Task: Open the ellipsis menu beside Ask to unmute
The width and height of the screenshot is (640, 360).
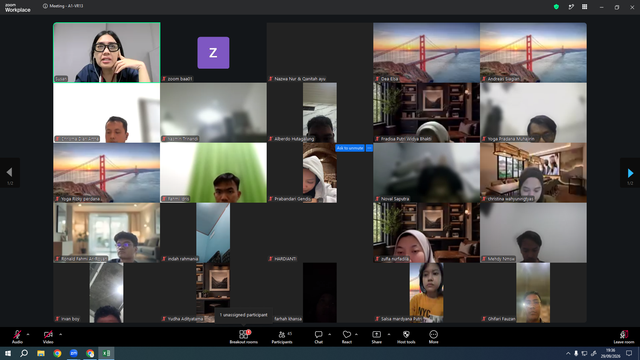Action: (x=369, y=148)
